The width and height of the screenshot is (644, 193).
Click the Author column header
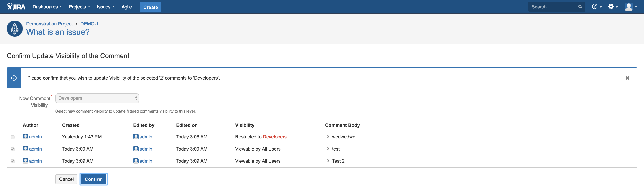coord(30,125)
